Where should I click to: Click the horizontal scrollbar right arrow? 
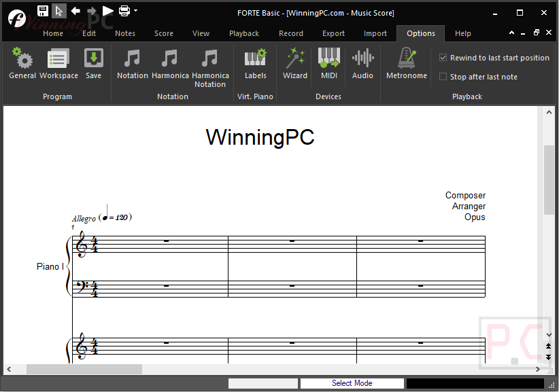538,369
